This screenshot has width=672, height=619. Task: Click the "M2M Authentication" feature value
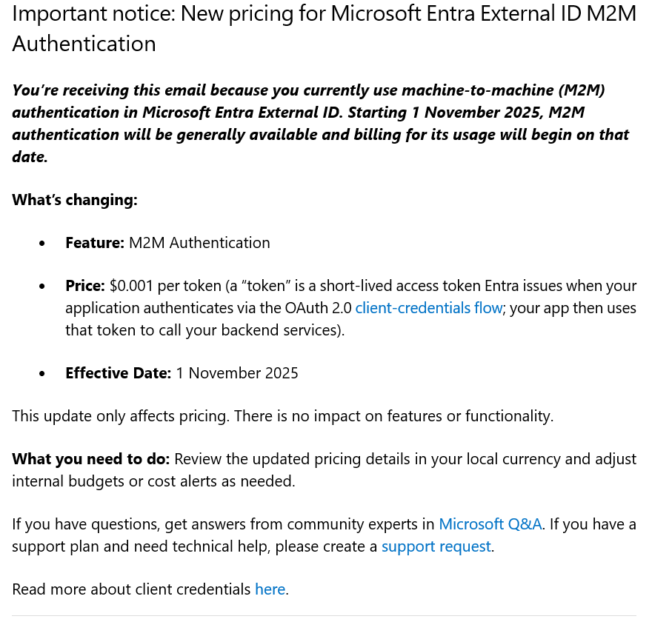point(199,243)
